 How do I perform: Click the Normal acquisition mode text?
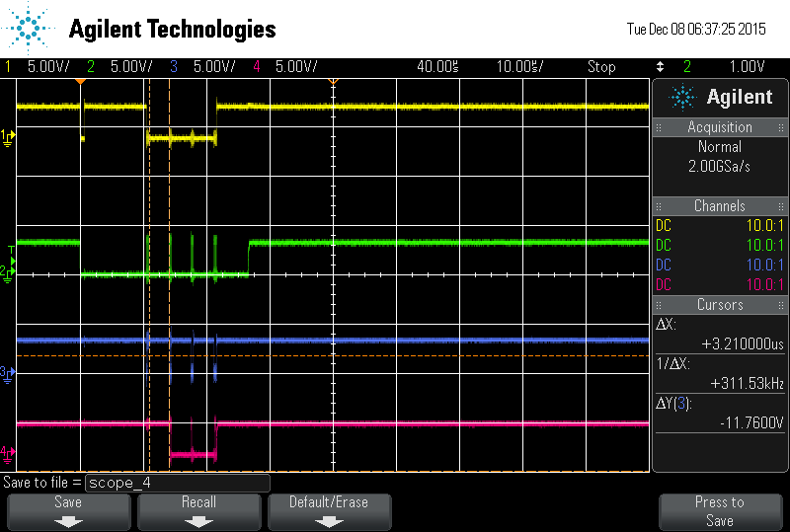coord(720,147)
